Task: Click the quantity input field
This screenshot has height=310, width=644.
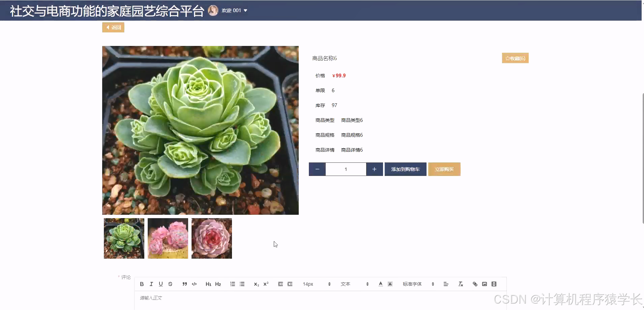Action: 346,169
